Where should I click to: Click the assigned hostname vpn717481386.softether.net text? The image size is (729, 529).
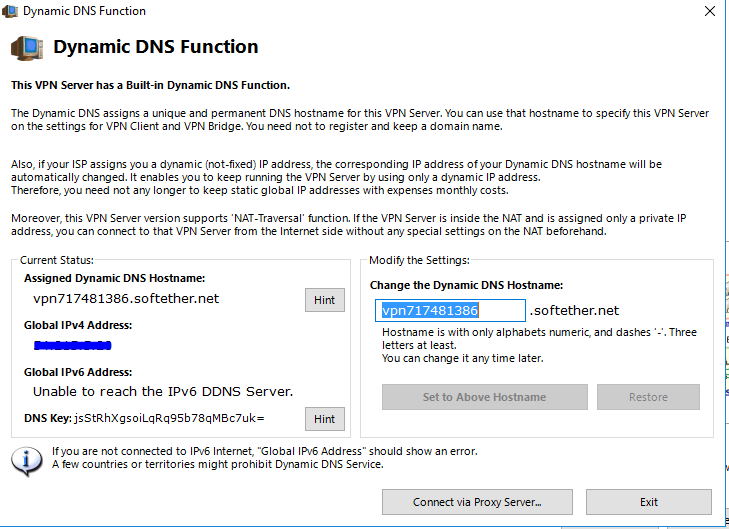click(126, 299)
